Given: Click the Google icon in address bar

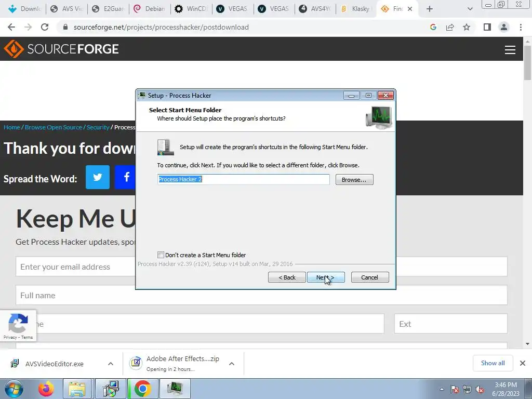Looking at the screenshot, I should (x=433, y=27).
